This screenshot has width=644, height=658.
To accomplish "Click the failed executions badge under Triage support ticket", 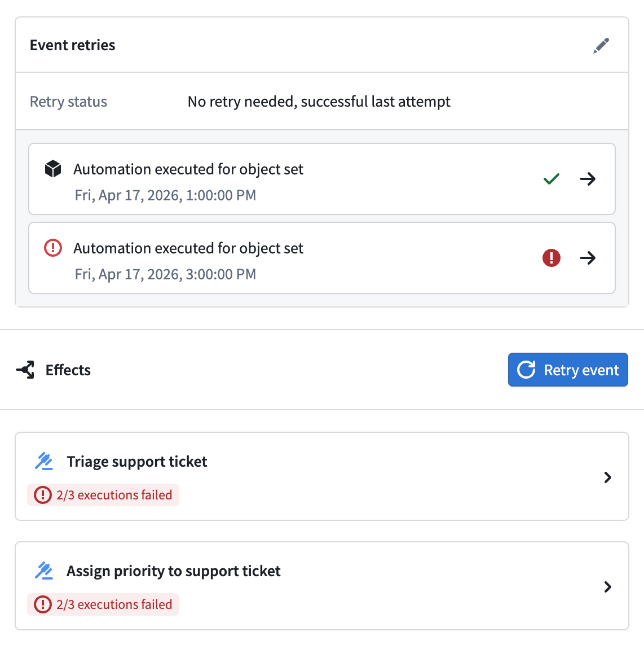I will 103,495.
